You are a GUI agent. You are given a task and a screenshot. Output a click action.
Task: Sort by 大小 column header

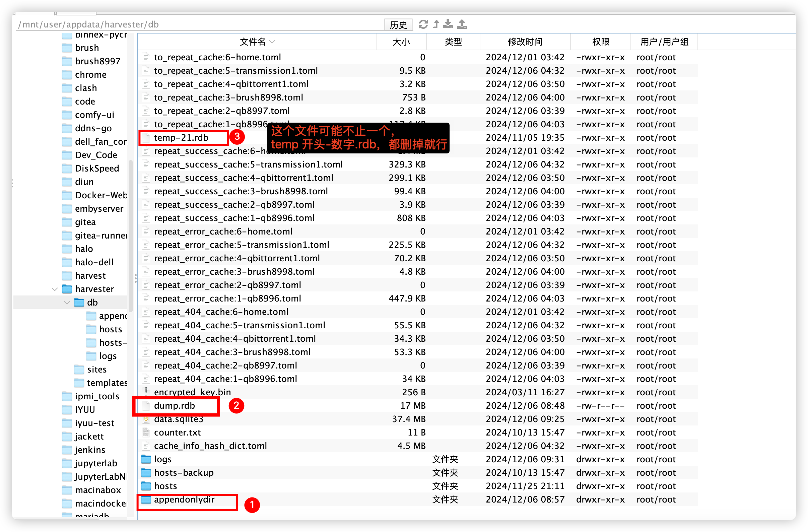[401, 42]
